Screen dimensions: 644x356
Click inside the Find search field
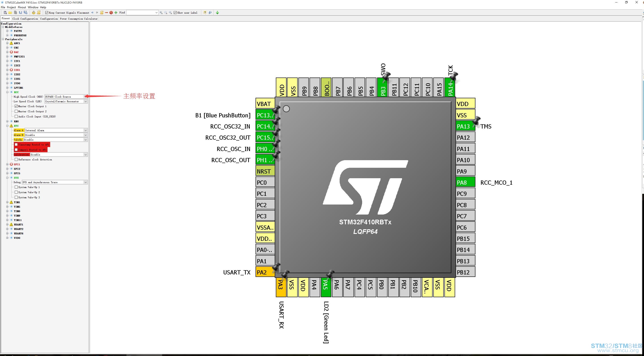(142, 12)
